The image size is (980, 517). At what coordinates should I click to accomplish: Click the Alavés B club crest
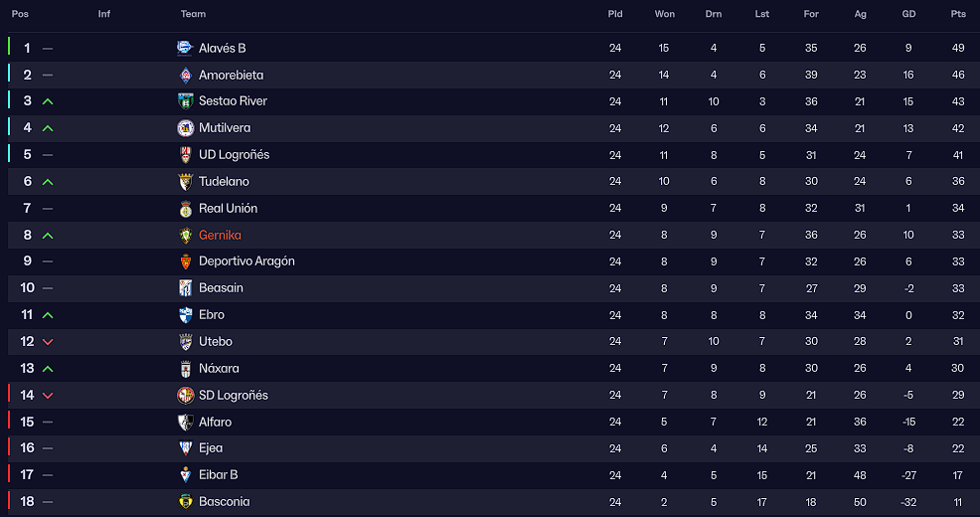click(x=185, y=48)
